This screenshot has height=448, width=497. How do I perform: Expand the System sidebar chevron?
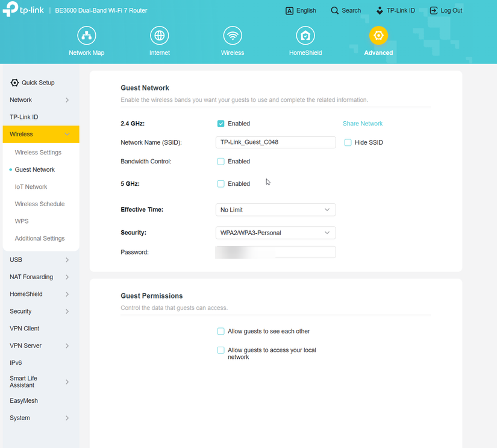67,418
